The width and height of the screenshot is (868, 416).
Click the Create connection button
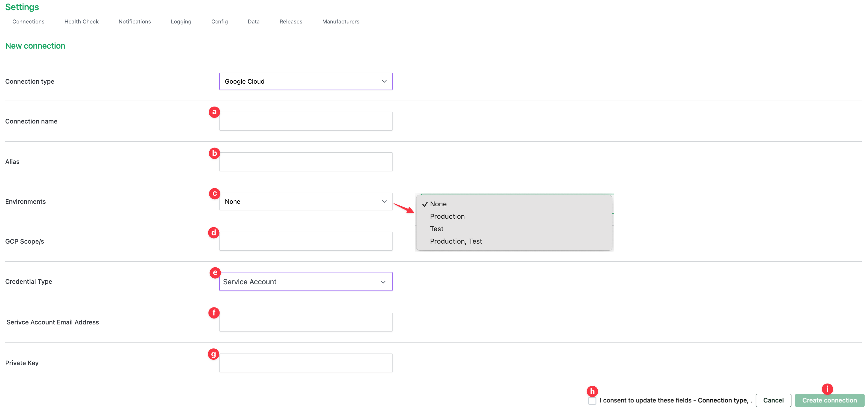pos(829,400)
